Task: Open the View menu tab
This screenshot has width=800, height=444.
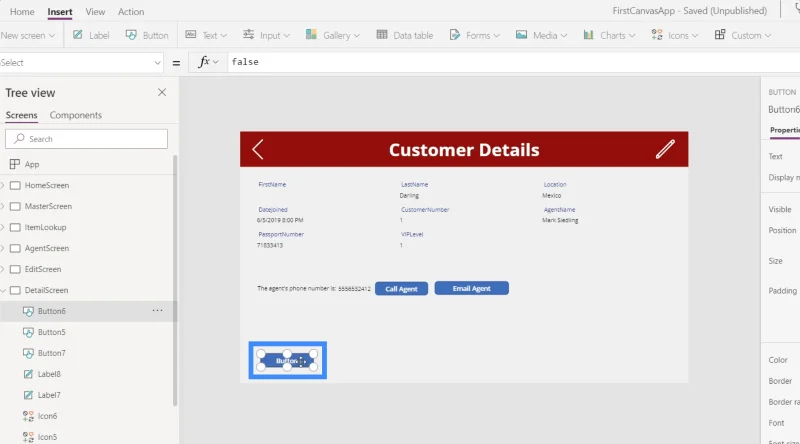Action: pyautogui.click(x=95, y=11)
